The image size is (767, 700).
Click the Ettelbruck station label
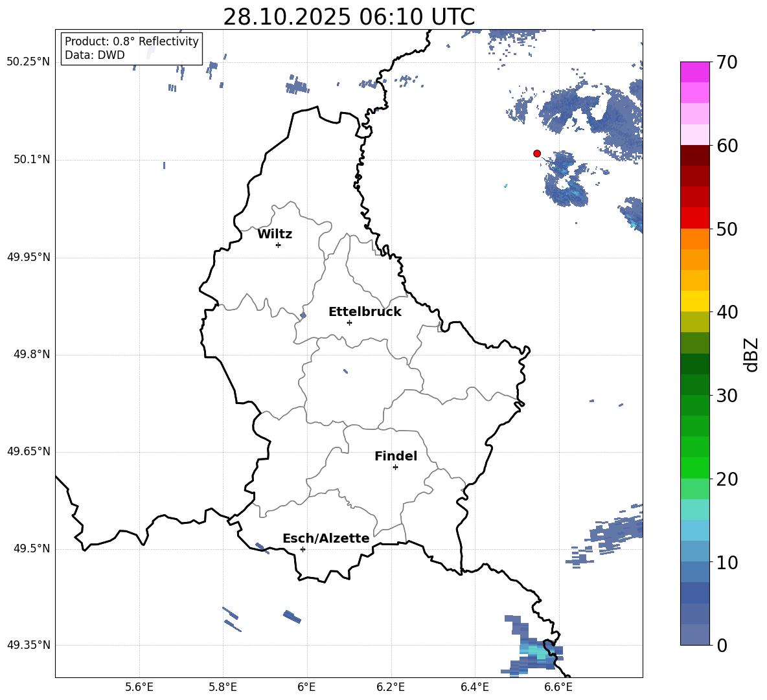[365, 312]
